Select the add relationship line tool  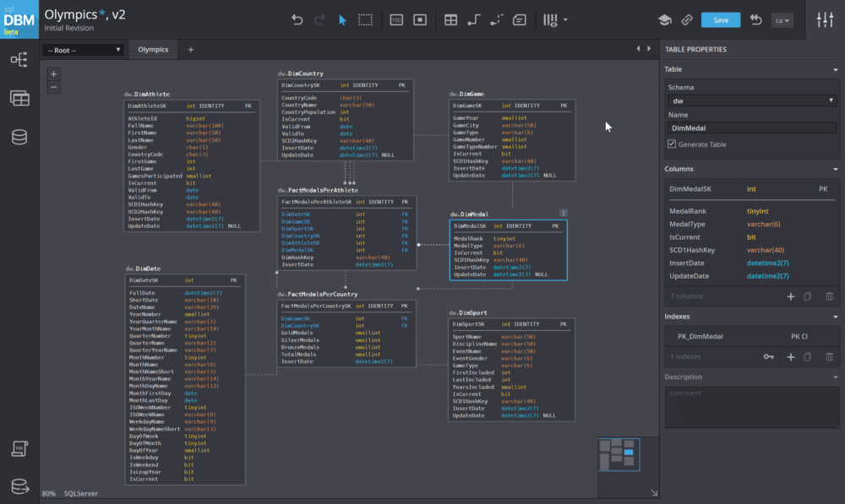point(474,19)
